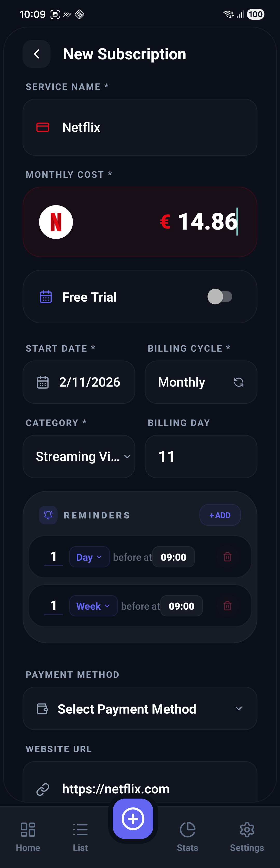Viewport: 280px width, 868px height.
Task: Click the link icon beside the website URL
Action: pyautogui.click(x=43, y=788)
